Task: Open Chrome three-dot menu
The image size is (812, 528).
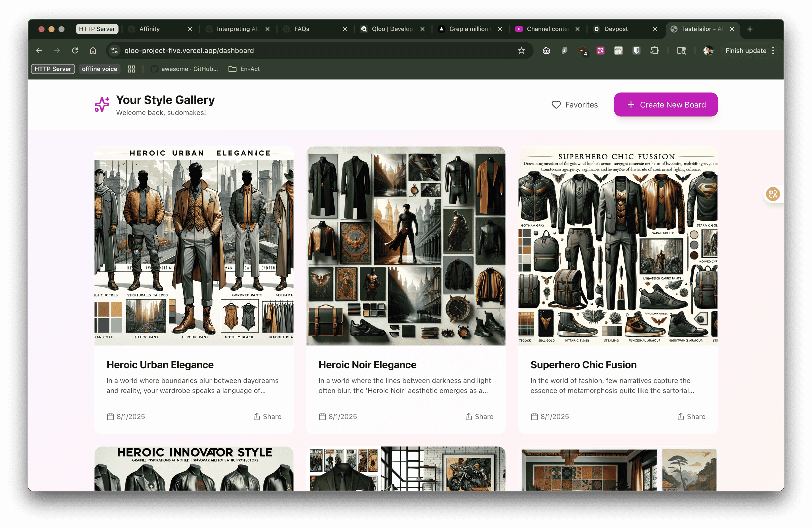Action: (x=773, y=50)
